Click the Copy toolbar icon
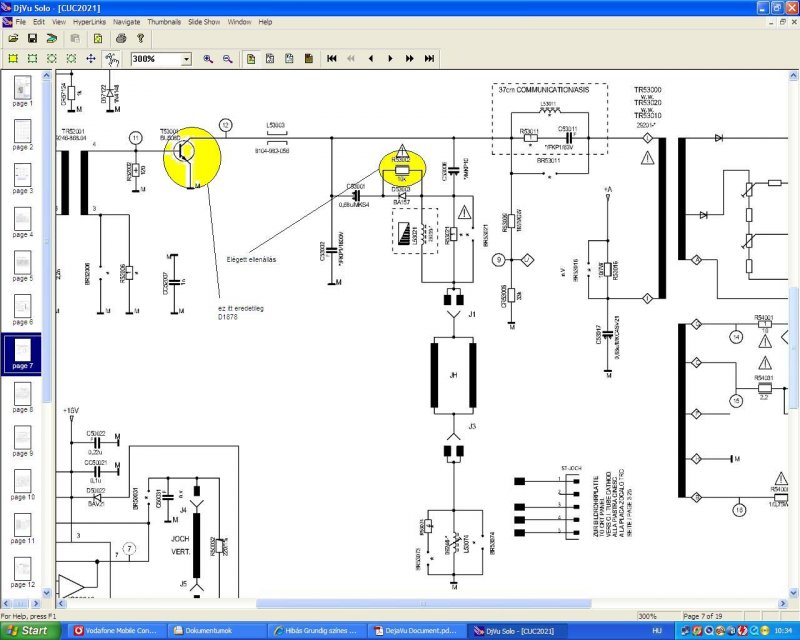 coord(74,38)
